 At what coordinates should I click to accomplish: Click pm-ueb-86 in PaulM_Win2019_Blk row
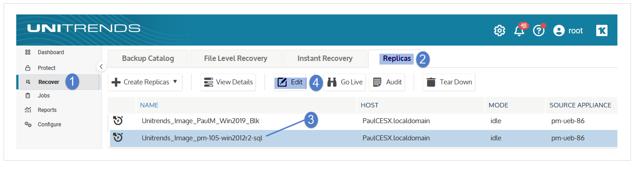tap(568, 120)
